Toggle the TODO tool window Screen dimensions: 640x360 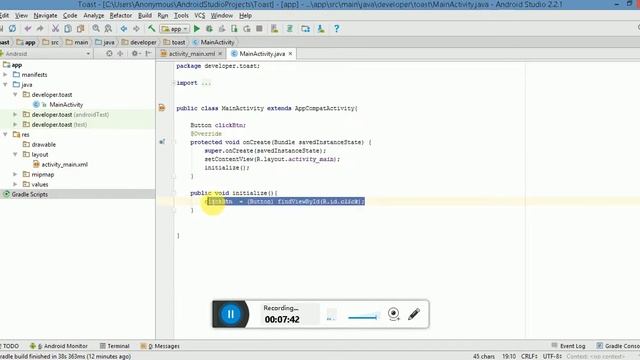click(x=10, y=346)
